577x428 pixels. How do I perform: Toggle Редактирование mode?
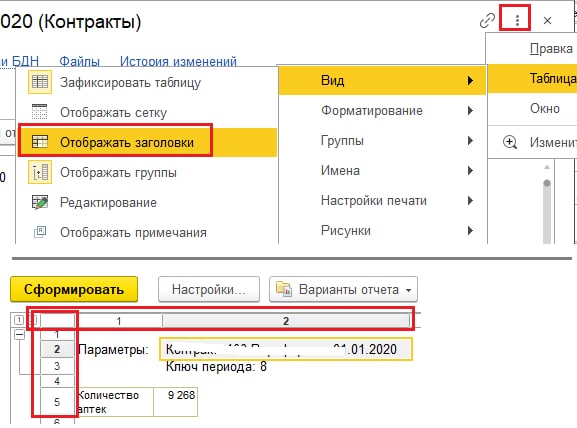[147, 202]
